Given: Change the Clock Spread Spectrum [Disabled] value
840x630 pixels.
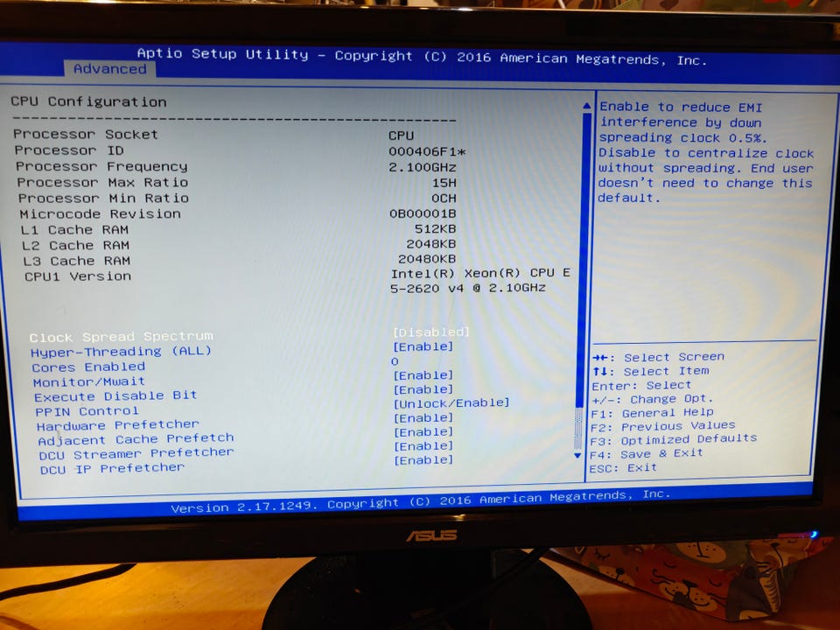Looking at the screenshot, I should [x=431, y=332].
